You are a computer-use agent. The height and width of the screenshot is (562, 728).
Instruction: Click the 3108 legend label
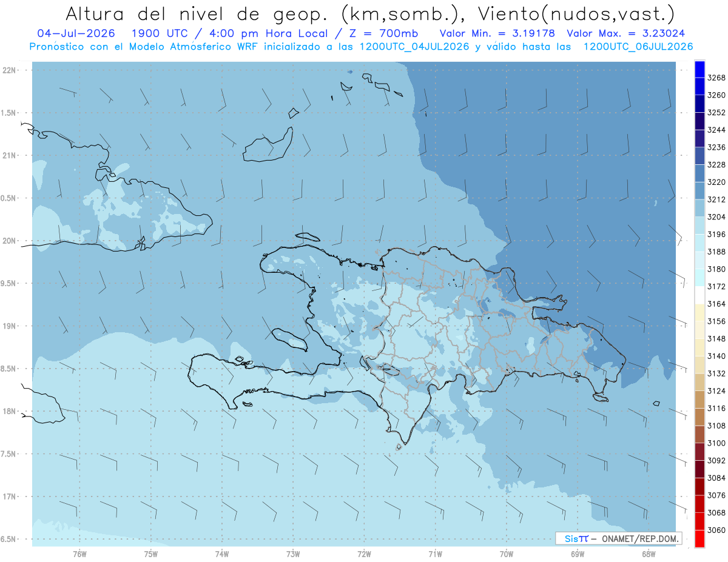point(716,426)
